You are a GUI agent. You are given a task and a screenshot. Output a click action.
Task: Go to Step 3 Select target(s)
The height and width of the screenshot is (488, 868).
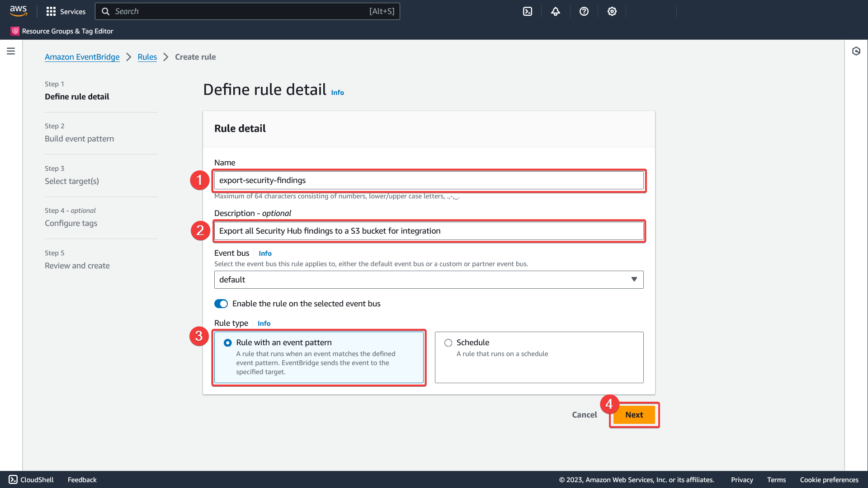tap(72, 181)
